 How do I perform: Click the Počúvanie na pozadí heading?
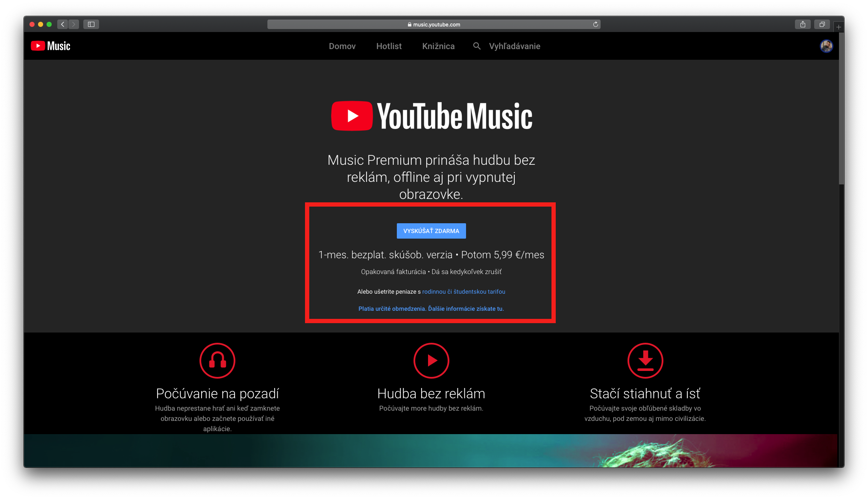[217, 394]
